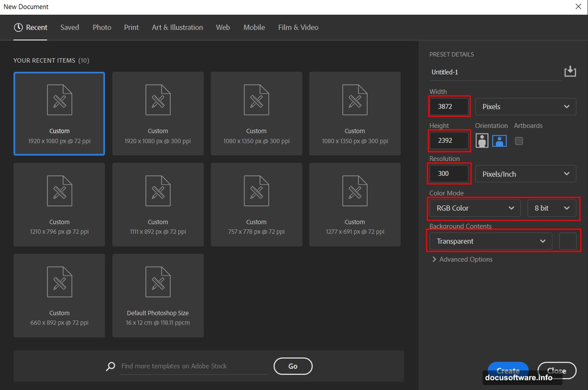Open the width units Pixels dropdown
The width and height of the screenshot is (588, 390).
525,106
